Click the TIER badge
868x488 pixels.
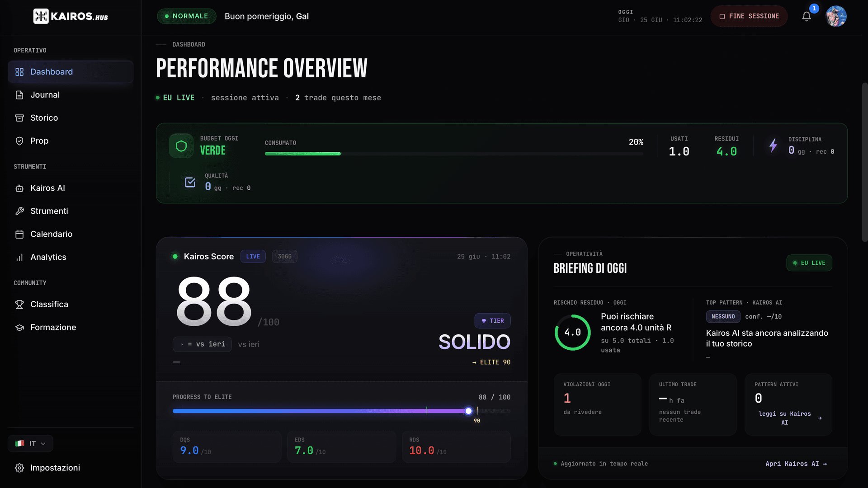(493, 321)
